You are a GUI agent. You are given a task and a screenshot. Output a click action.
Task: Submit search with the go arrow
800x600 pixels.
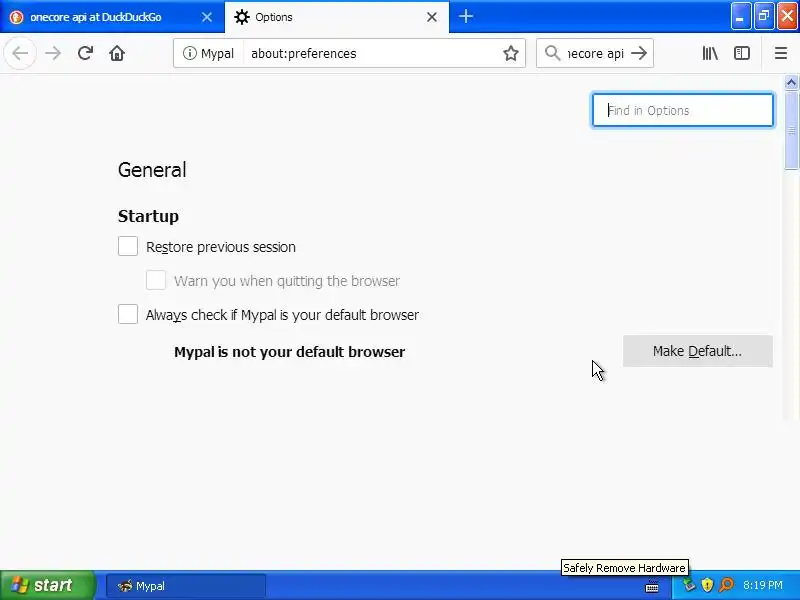point(639,53)
